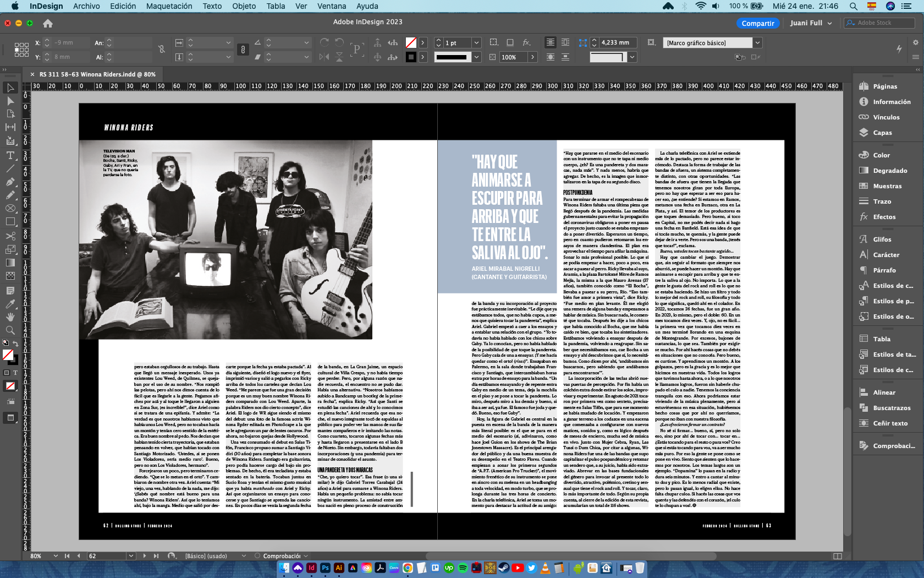Toggle constrain width and height proportions

[x=162, y=50]
